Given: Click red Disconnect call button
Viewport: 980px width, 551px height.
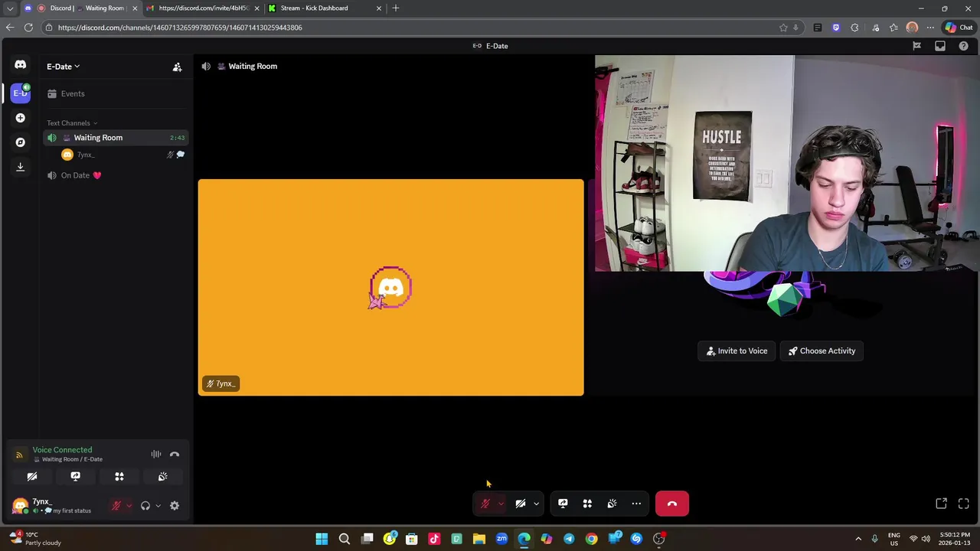Looking at the screenshot, I should (x=672, y=504).
